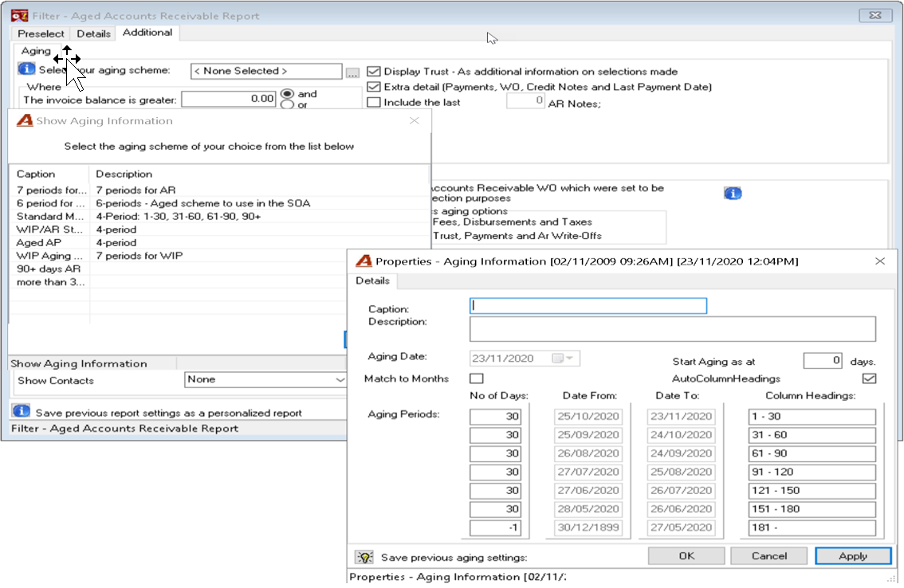This screenshot has width=904, height=588.
Task: Click the '181 -' column heading field
Action: 812,527
